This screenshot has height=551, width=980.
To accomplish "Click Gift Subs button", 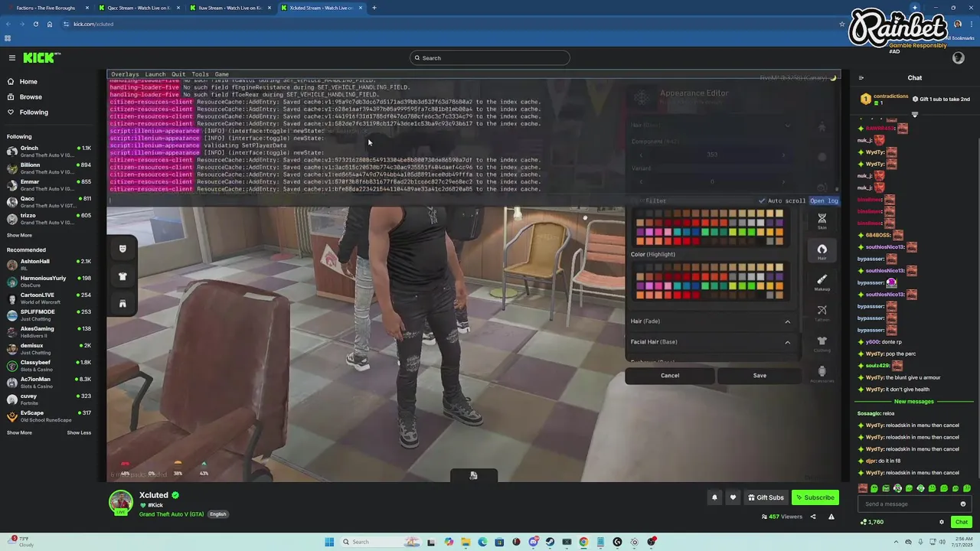I will pos(766,497).
